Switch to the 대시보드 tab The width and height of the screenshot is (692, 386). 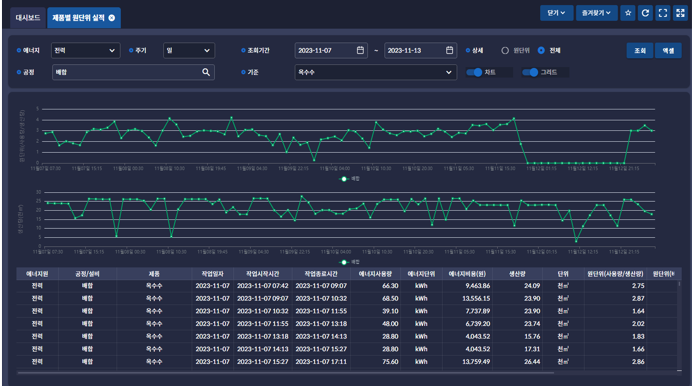pyautogui.click(x=28, y=18)
